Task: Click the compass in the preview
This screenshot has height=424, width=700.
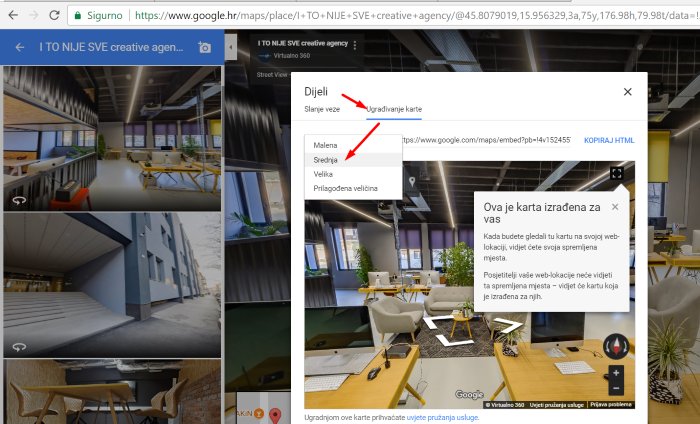Action: tap(615, 346)
